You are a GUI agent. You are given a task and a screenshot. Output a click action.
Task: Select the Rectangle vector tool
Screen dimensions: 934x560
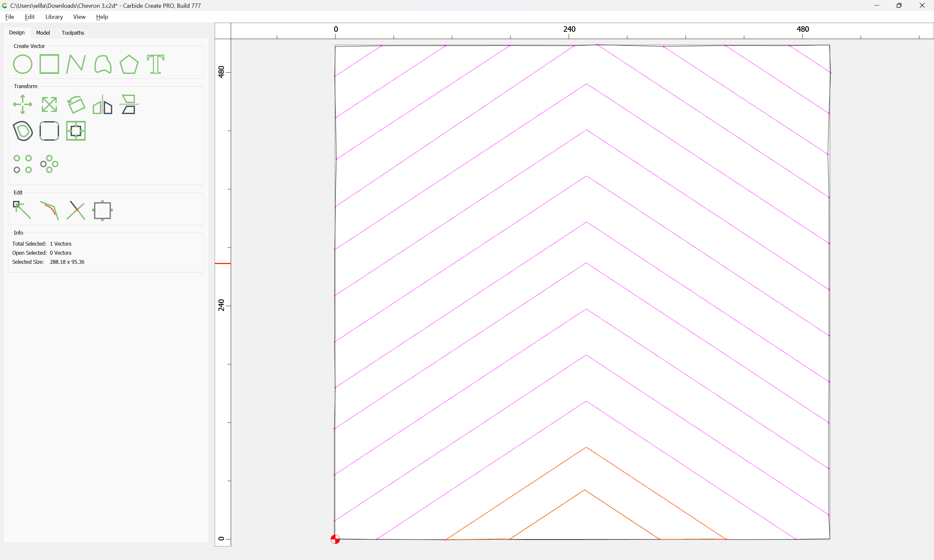(49, 64)
